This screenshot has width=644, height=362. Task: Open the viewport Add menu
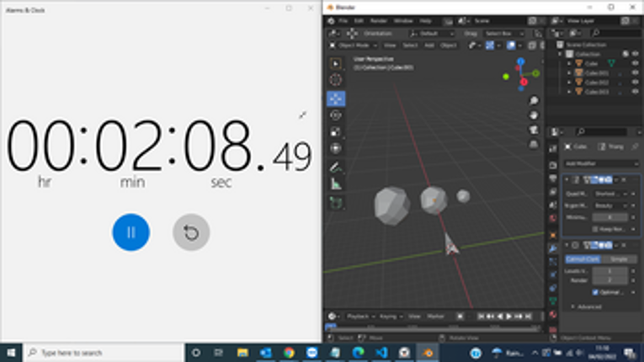429,45
